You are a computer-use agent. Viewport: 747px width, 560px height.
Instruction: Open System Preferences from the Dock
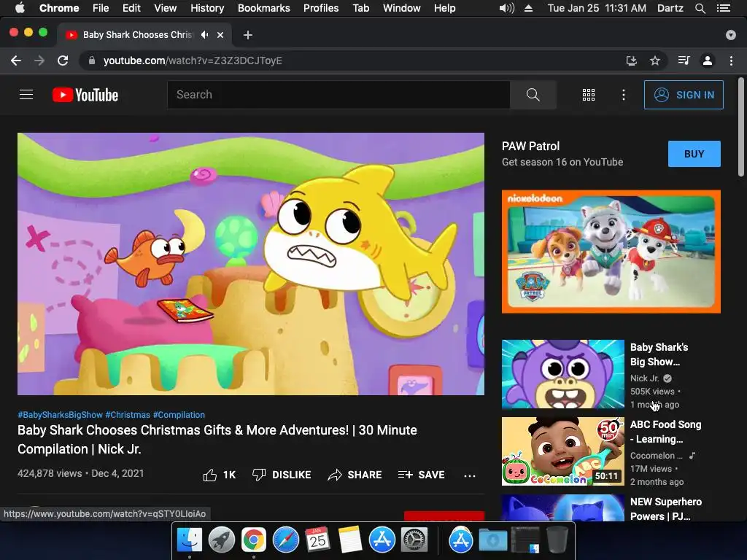click(414, 540)
